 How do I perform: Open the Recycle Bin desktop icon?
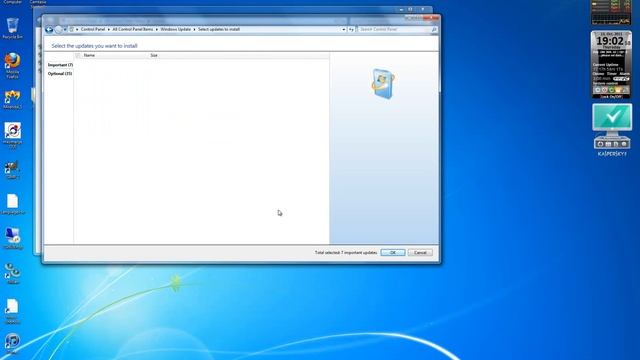(12, 28)
